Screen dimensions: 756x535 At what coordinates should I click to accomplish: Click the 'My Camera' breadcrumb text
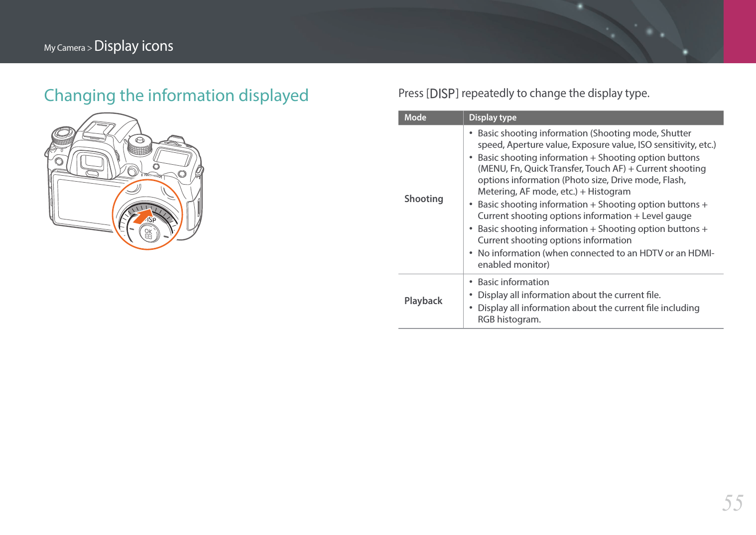point(64,48)
